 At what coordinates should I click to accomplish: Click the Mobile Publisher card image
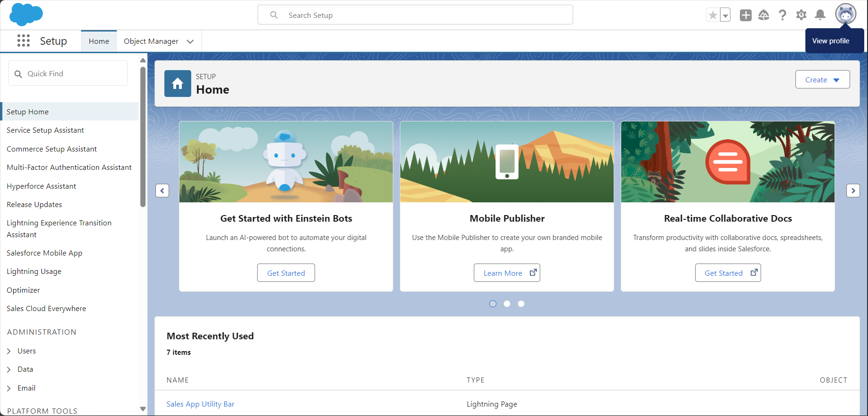click(x=507, y=162)
